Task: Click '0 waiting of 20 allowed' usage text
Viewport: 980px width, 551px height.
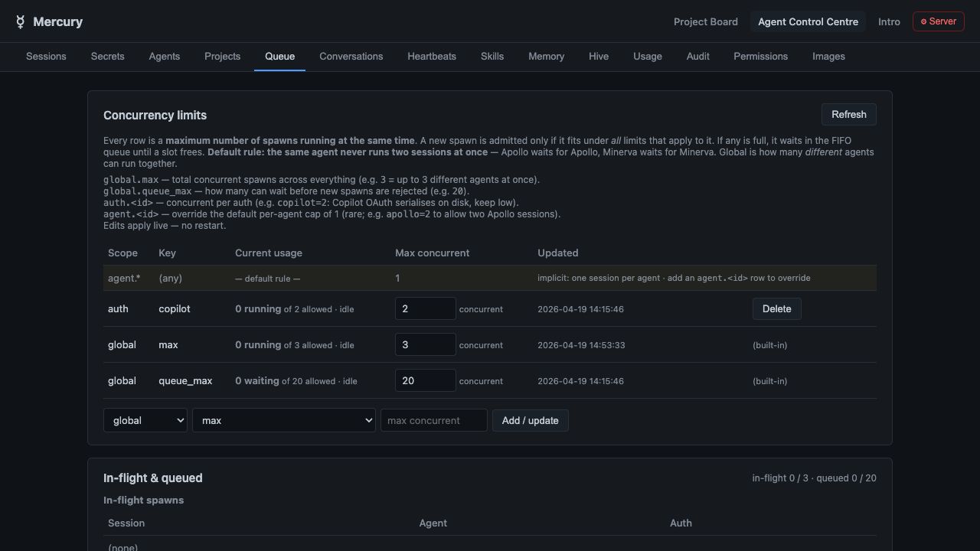Action: pos(296,381)
